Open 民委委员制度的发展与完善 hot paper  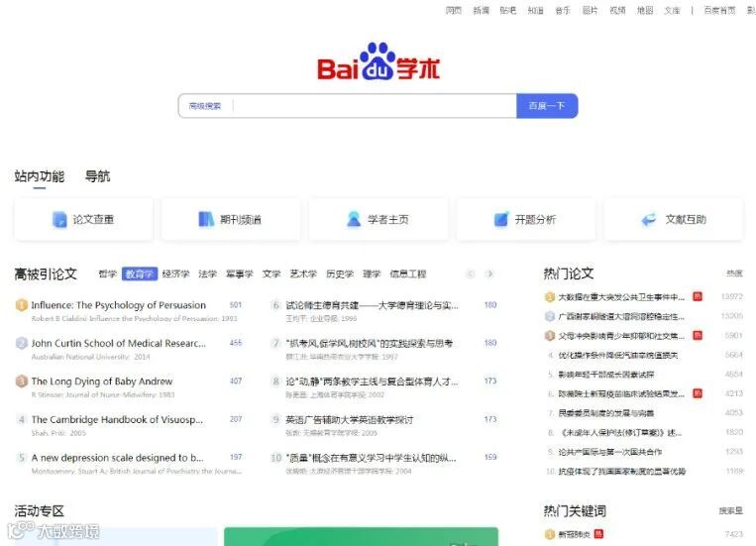click(606, 413)
